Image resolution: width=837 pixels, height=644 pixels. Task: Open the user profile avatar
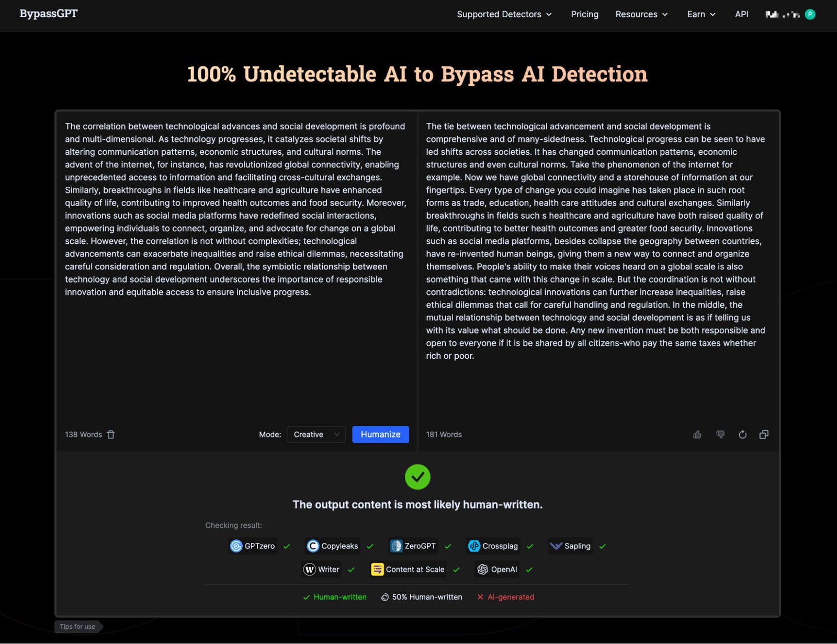point(810,14)
